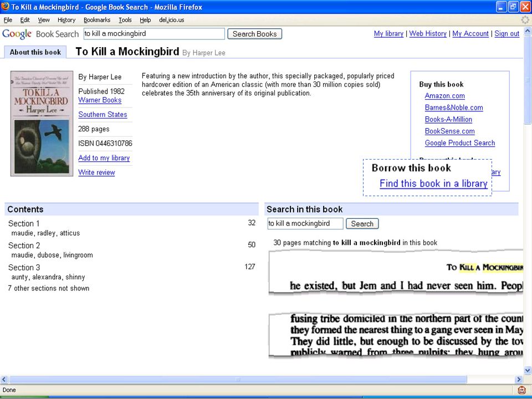Open the Amazon.com buy link
532x399 pixels.
[x=444, y=96]
